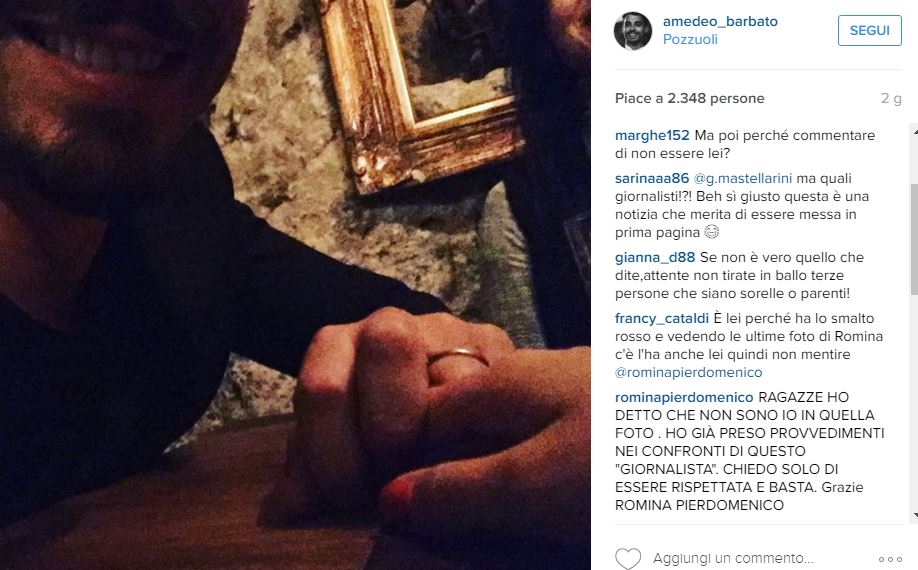Open sarinaaa86 commenter profile

point(652,178)
